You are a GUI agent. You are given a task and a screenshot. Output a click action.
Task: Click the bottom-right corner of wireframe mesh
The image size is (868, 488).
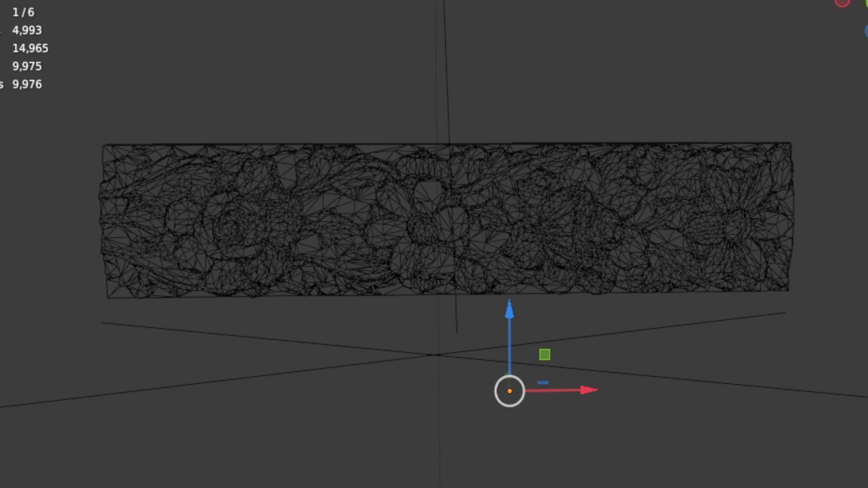tap(788, 290)
